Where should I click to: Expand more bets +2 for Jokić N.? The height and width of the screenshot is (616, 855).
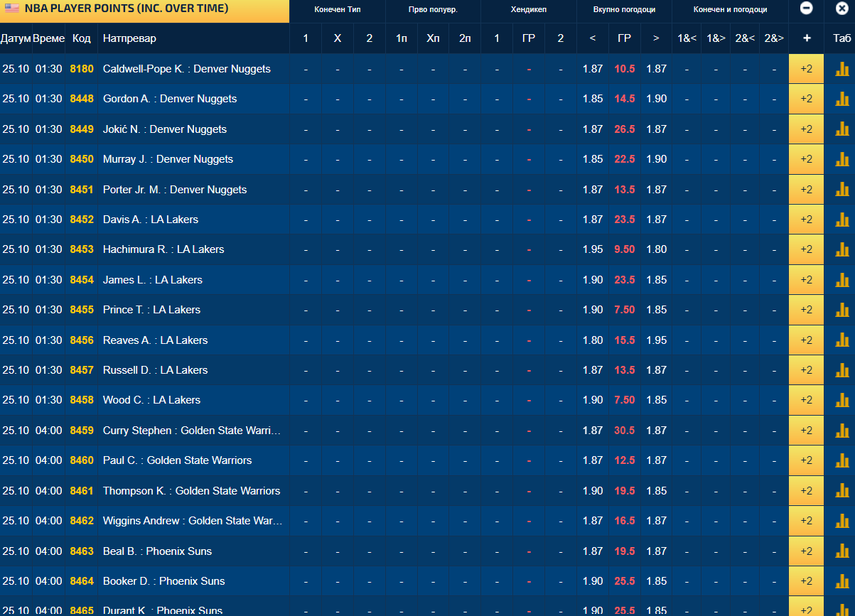coord(806,129)
